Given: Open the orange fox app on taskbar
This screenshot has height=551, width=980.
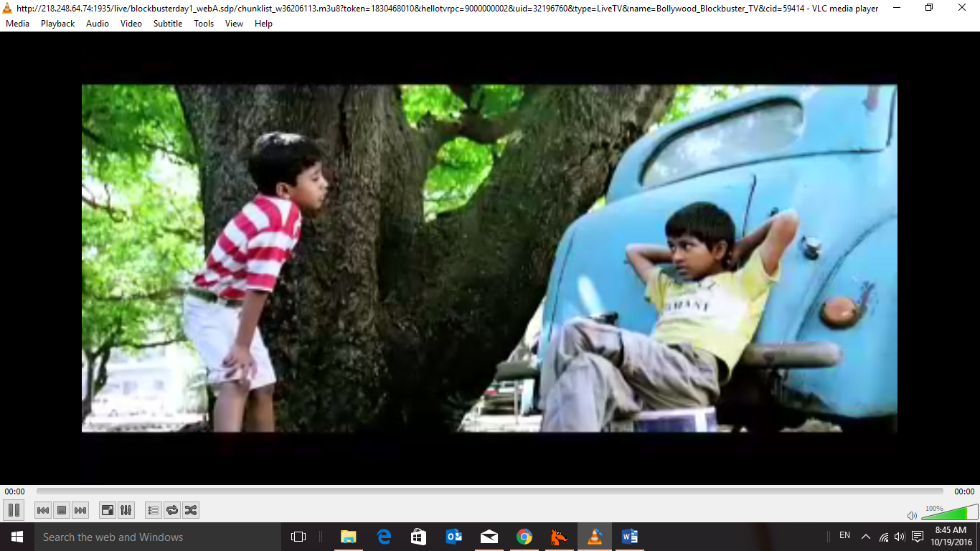Looking at the screenshot, I should [560, 537].
